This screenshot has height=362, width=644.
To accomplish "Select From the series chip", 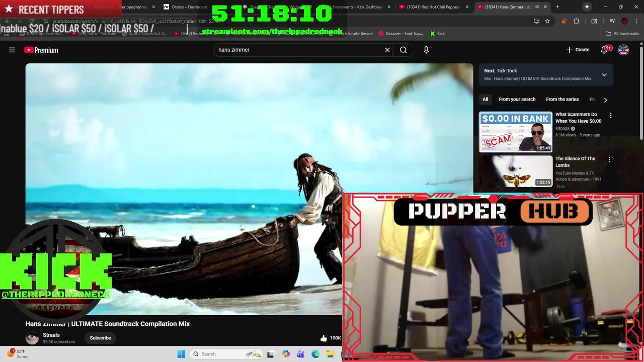I will tap(562, 100).
